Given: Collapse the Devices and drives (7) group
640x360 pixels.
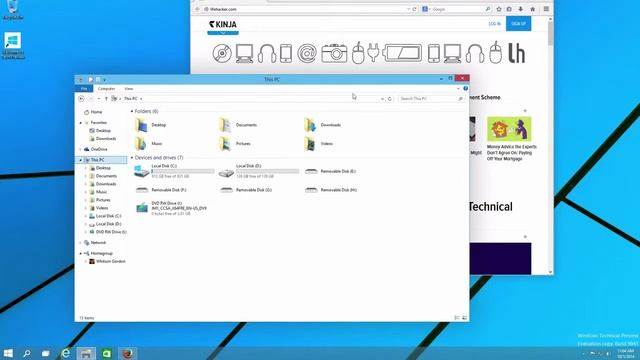Looking at the screenshot, I should [x=132, y=158].
